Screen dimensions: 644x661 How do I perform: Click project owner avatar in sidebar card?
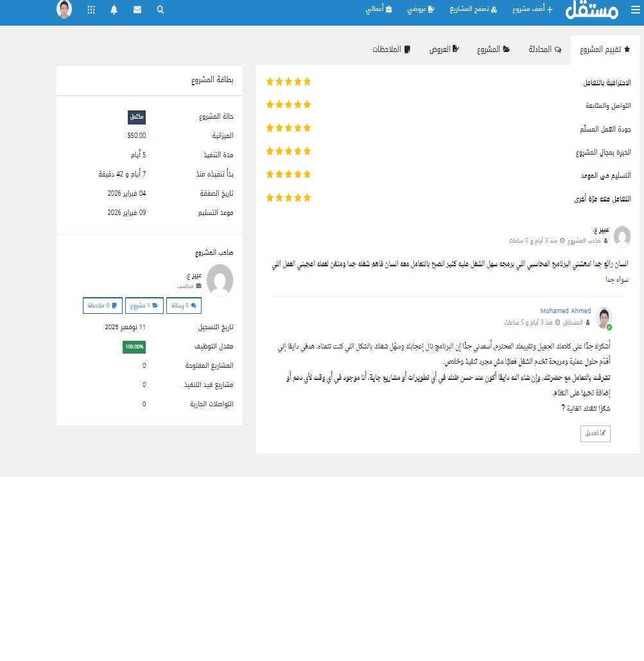pyautogui.click(x=220, y=280)
